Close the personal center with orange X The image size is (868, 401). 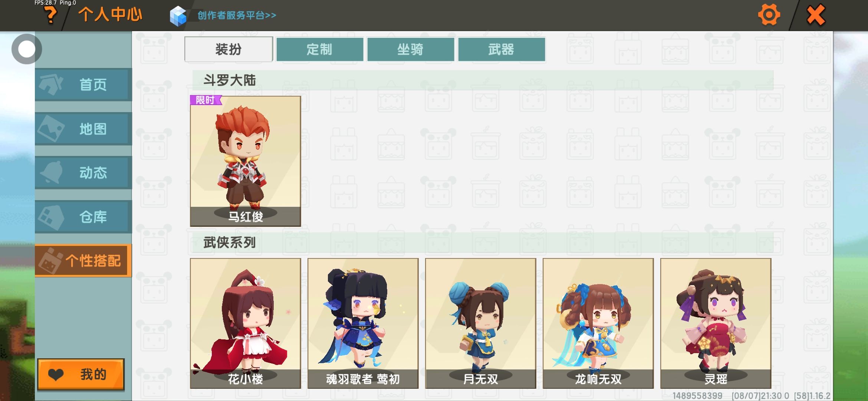pos(816,15)
